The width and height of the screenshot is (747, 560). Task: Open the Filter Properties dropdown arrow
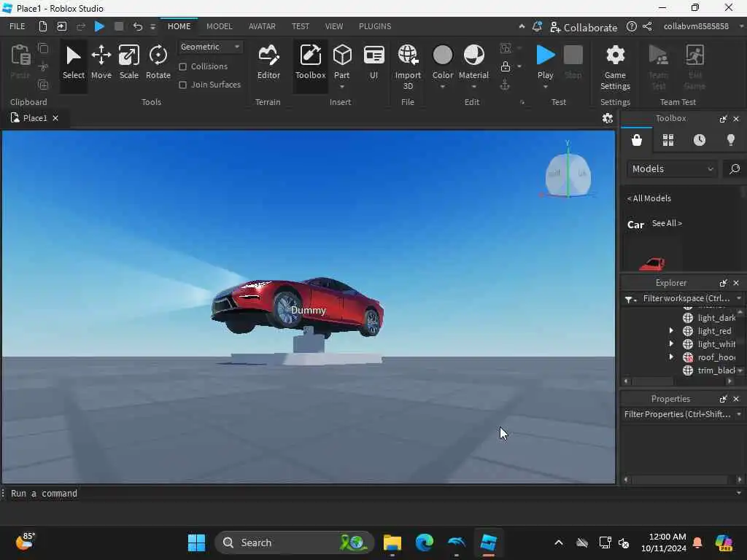tap(739, 414)
